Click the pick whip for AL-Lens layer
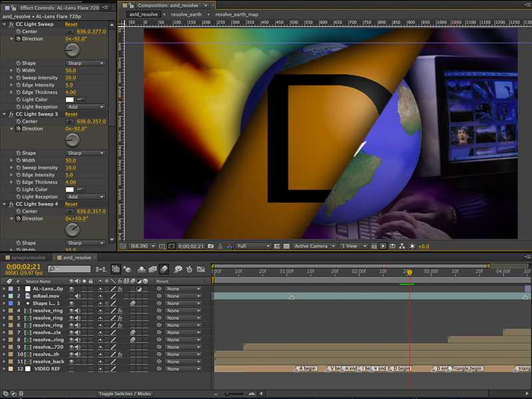This screenshot has height=399, width=532. tap(159, 289)
